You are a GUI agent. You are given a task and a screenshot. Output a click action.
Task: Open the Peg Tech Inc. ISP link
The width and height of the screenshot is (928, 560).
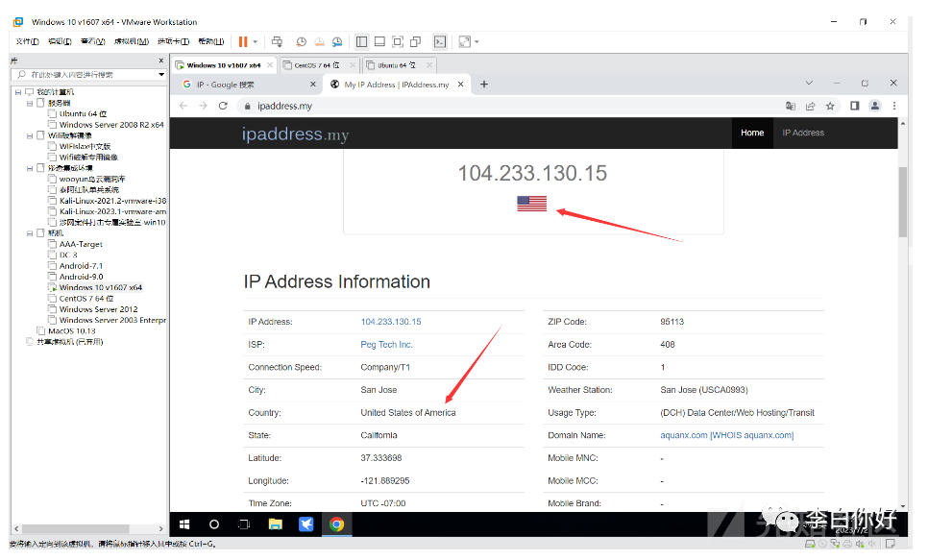point(386,345)
